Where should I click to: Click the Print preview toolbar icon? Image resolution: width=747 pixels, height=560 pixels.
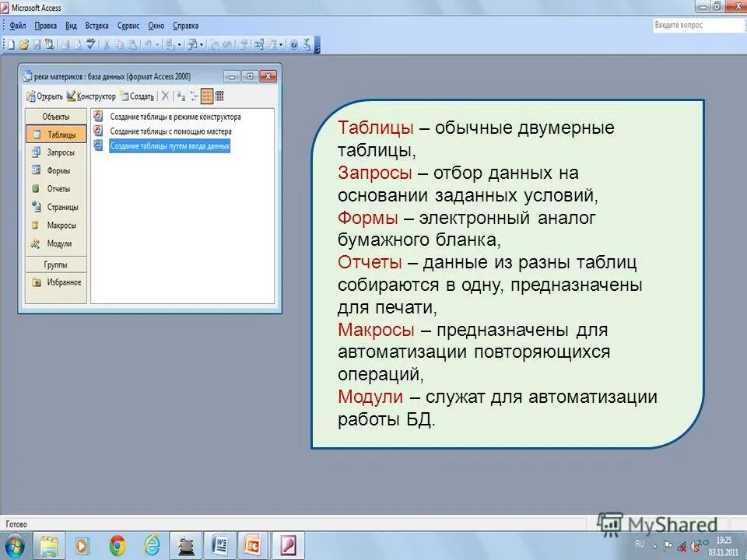78,44
